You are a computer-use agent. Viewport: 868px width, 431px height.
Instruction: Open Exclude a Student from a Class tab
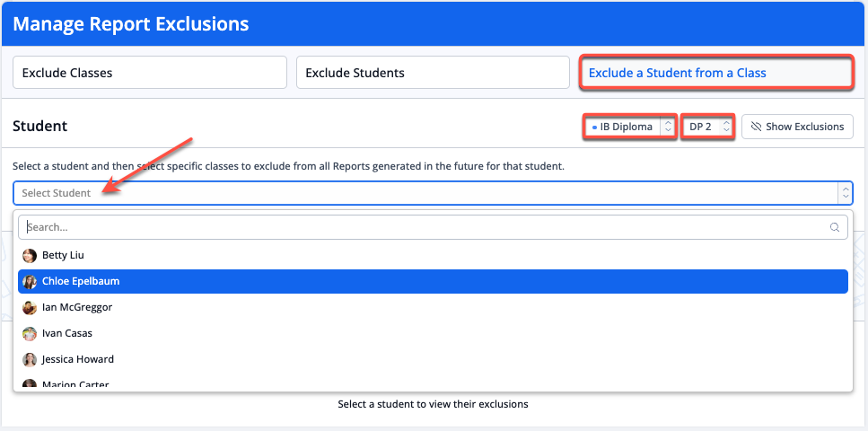pos(715,73)
